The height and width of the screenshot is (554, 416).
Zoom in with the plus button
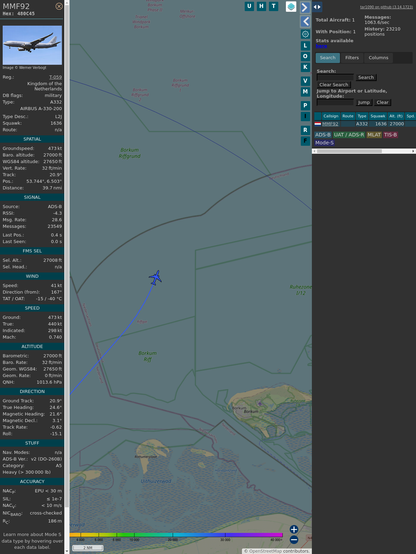294,529
